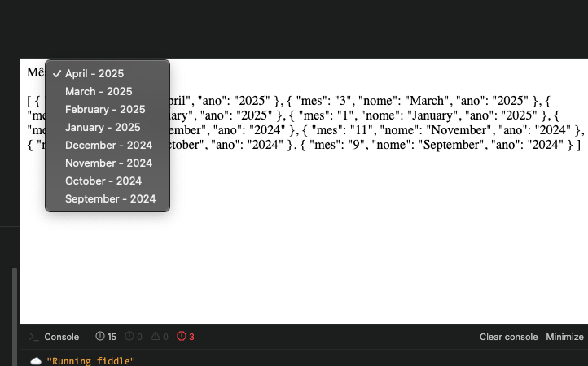Pick "February - 2025" in the dropdown
Viewport: 588px width, 366px height.
(105, 109)
